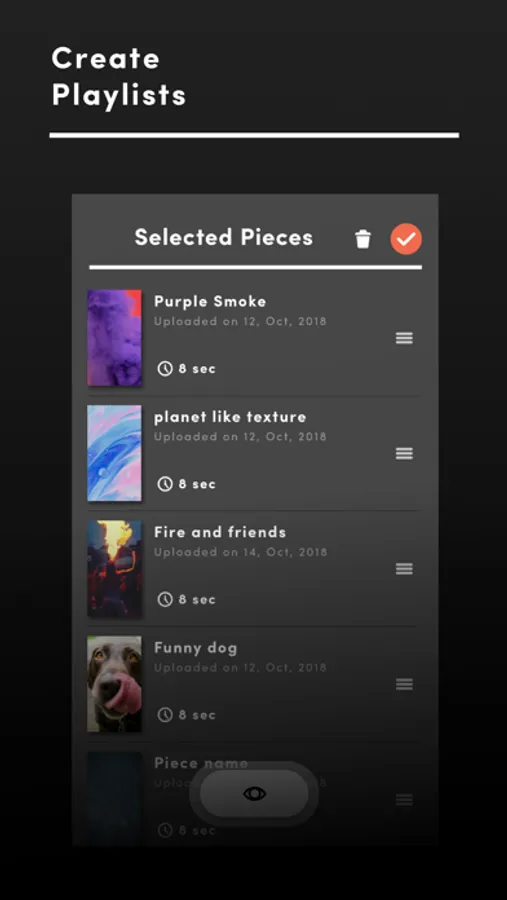Tap the clock icon under Fire and friends
Screen dimensions: 507x900
(x=165, y=599)
